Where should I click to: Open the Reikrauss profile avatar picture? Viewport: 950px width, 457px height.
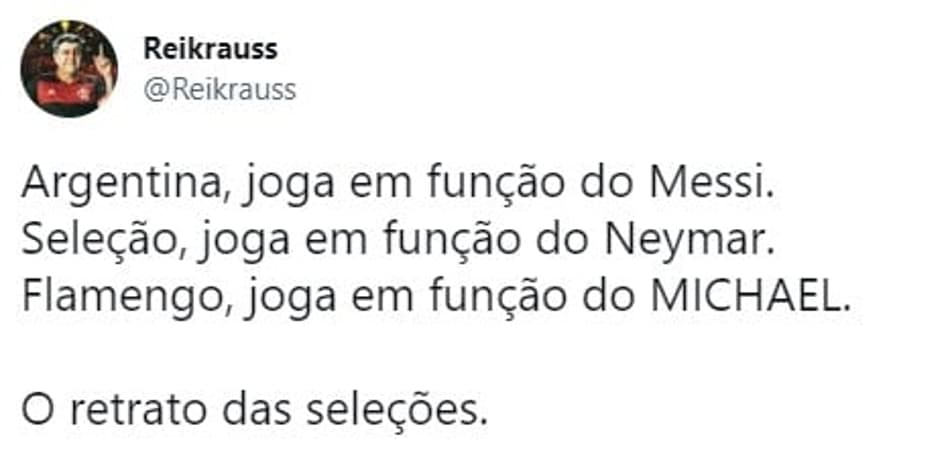click(69, 68)
